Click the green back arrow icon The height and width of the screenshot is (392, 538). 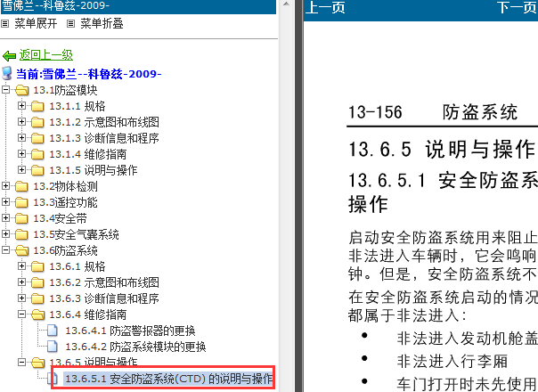click(9, 55)
